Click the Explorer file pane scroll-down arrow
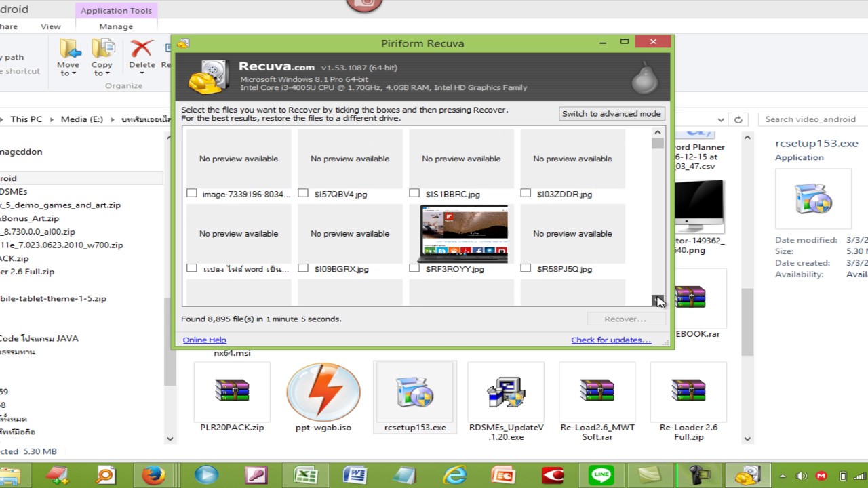868x488 pixels. point(747,439)
